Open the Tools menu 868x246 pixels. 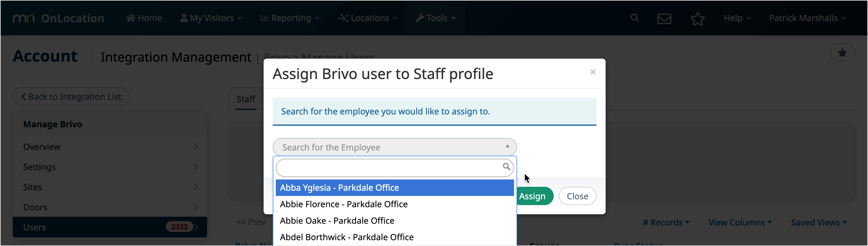435,18
